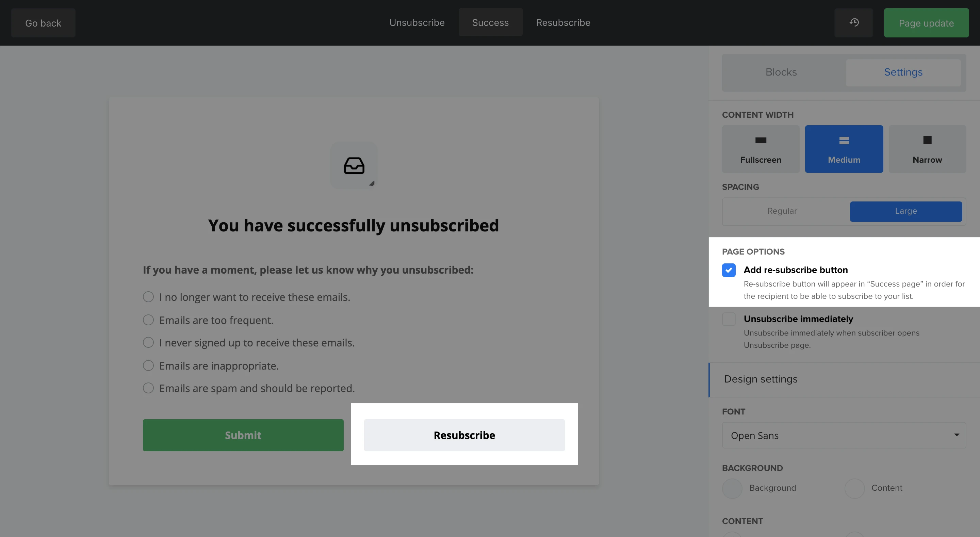Uncheck Add re-subscribe button checkbox
Viewport: 980px width, 537px height.
(729, 270)
